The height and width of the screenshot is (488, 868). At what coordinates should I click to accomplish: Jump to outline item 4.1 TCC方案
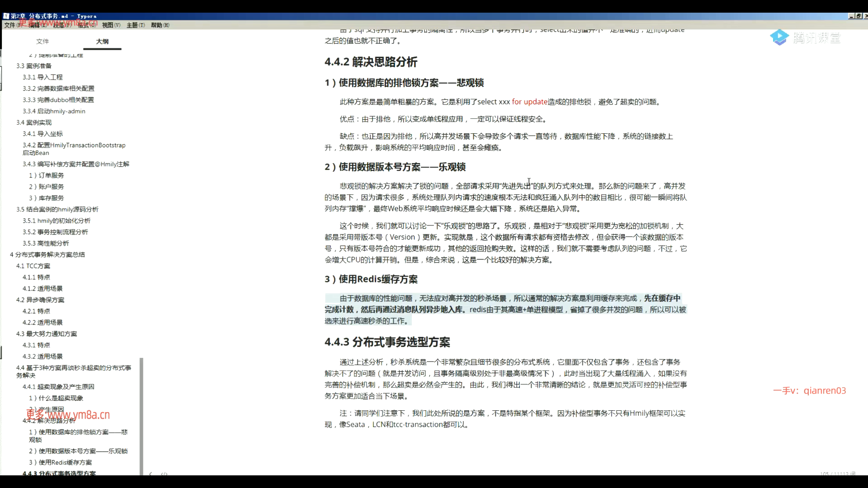coord(33,266)
